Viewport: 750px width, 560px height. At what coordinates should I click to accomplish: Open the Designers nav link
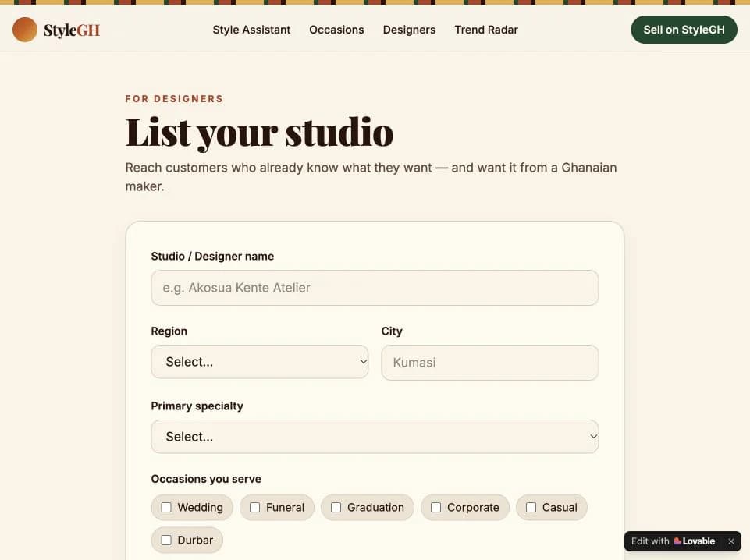point(410,30)
